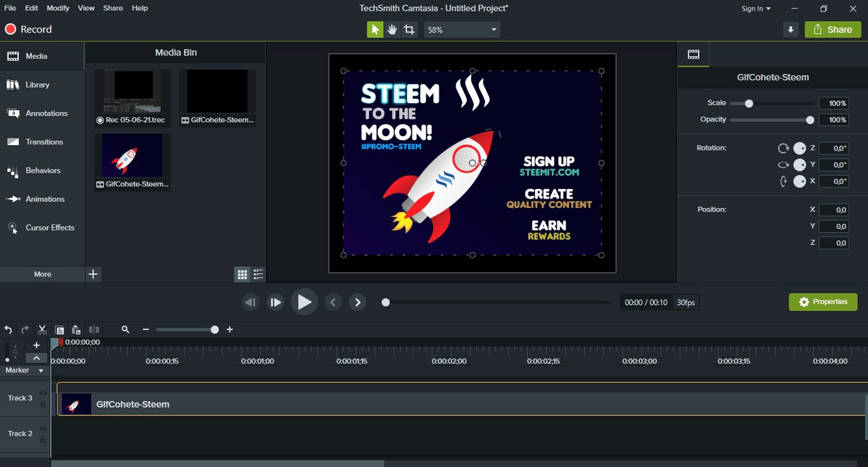This screenshot has height=467, width=868.
Task: Adjust the Y rotation dial
Action: click(x=800, y=165)
